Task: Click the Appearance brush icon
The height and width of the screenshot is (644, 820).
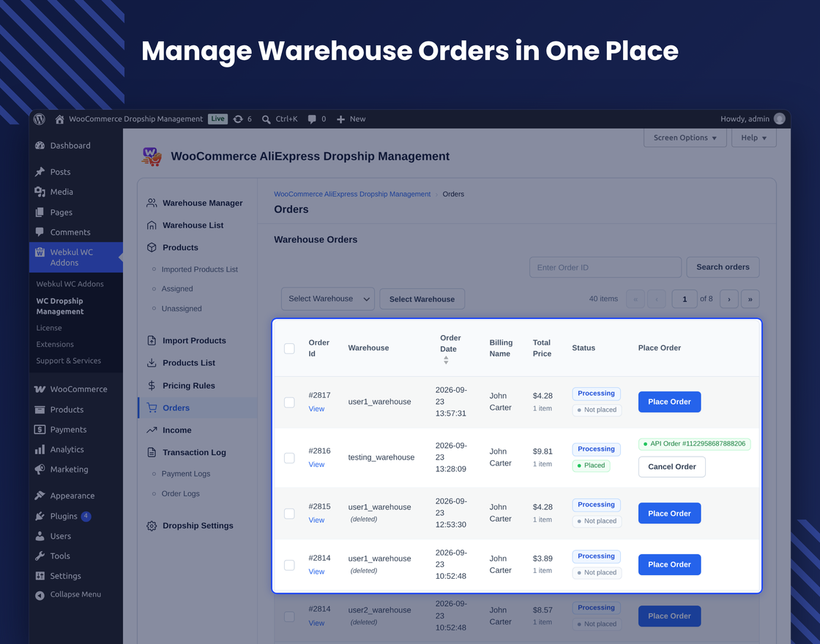Action: coord(40,495)
